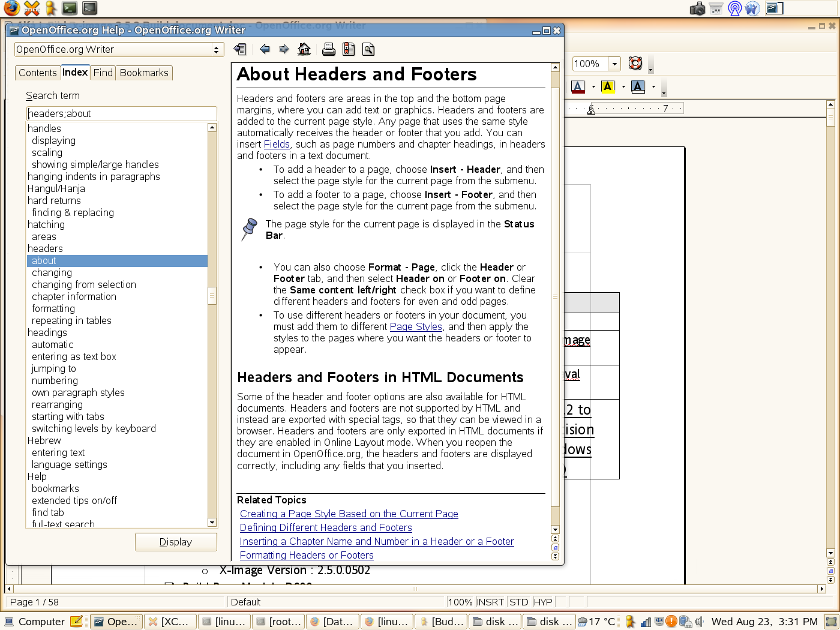Add this help page to bookmarks

click(349, 49)
